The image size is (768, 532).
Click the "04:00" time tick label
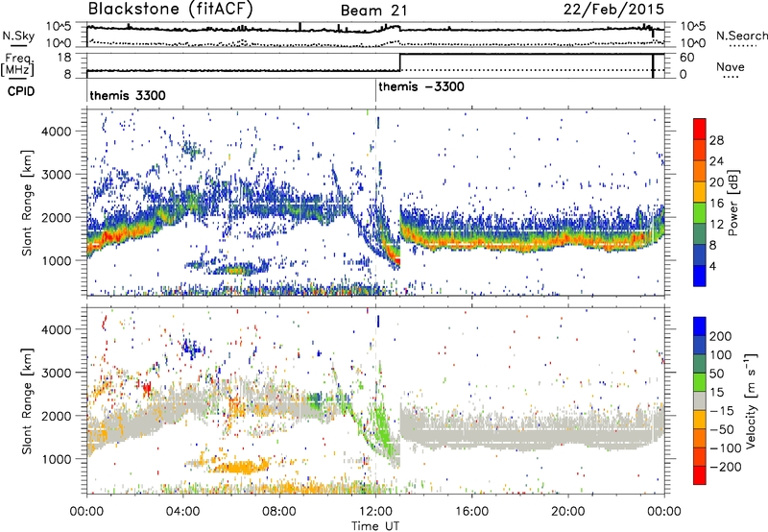pos(182,512)
